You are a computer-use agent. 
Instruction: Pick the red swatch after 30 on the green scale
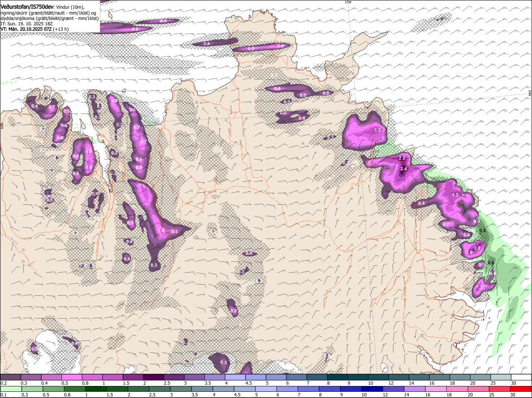(x=522, y=389)
